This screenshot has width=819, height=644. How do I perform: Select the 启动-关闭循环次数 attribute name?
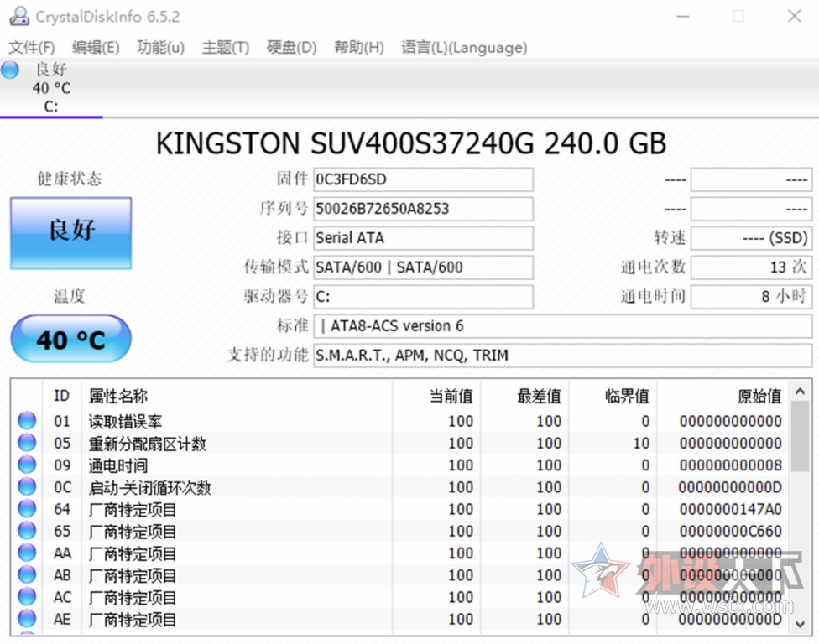click(149, 487)
